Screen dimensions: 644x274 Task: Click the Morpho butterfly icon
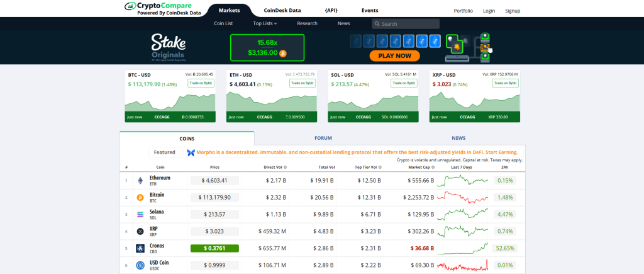(191, 152)
